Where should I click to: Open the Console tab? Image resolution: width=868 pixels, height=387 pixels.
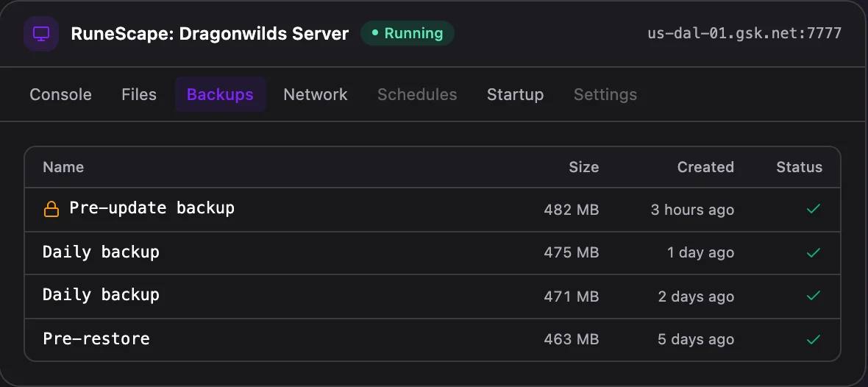coord(60,95)
